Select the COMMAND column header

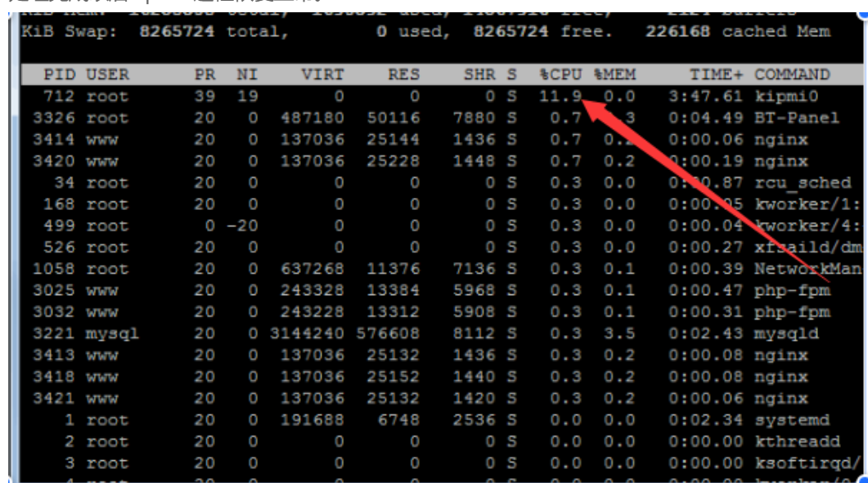pyautogui.click(x=792, y=74)
